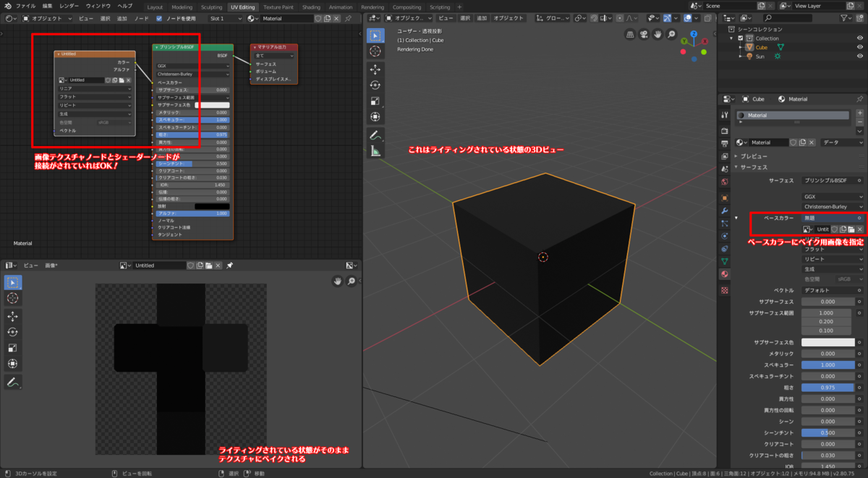868x478 pixels.
Task: Open the ファイル menu
Action: tap(26, 6)
